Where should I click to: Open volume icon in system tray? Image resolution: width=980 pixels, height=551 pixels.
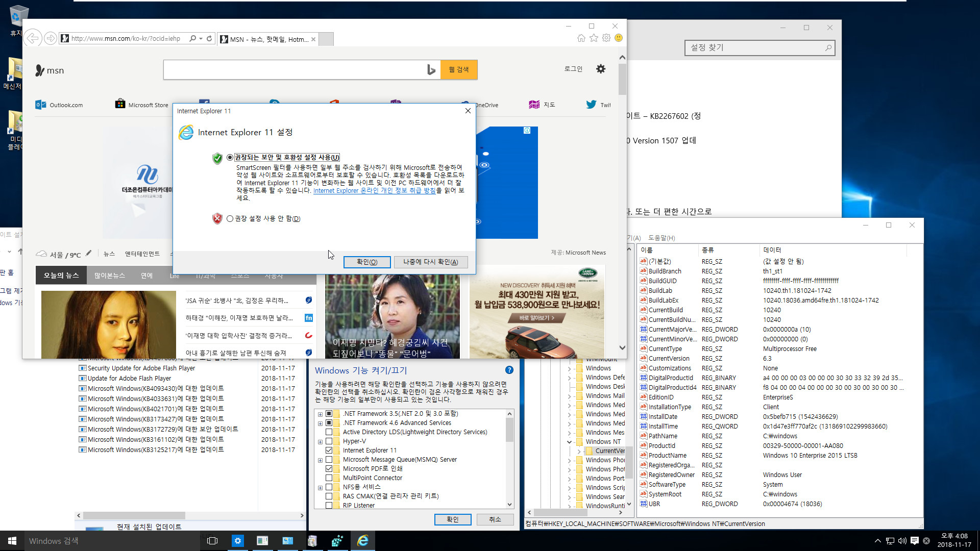coord(902,541)
